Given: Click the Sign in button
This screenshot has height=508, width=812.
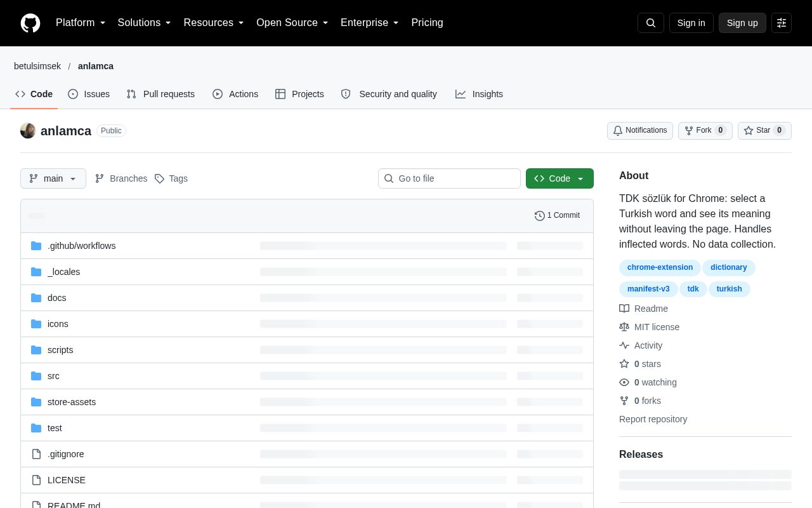Looking at the screenshot, I should tap(691, 23).
